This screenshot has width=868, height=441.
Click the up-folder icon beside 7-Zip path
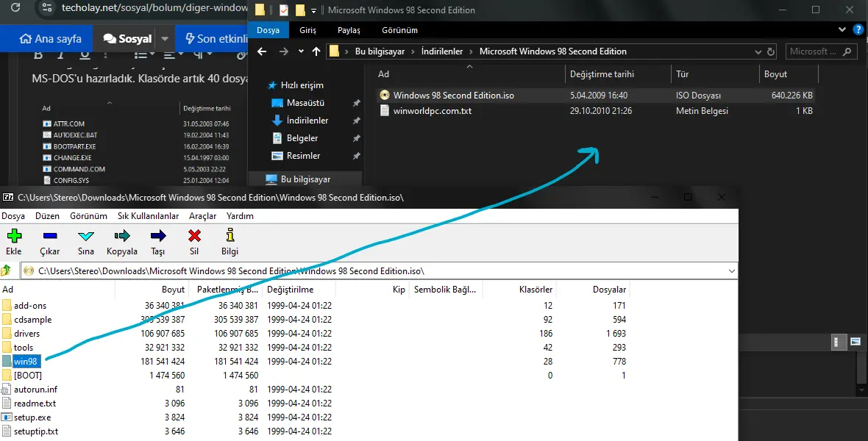pyautogui.click(x=7, y=270)
